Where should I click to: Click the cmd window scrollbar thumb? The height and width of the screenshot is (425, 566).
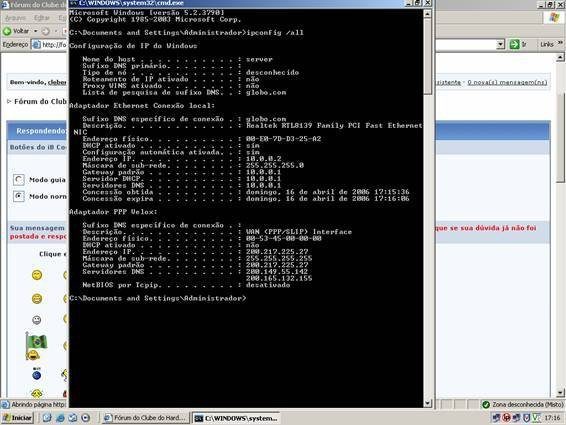click(427, 56)
